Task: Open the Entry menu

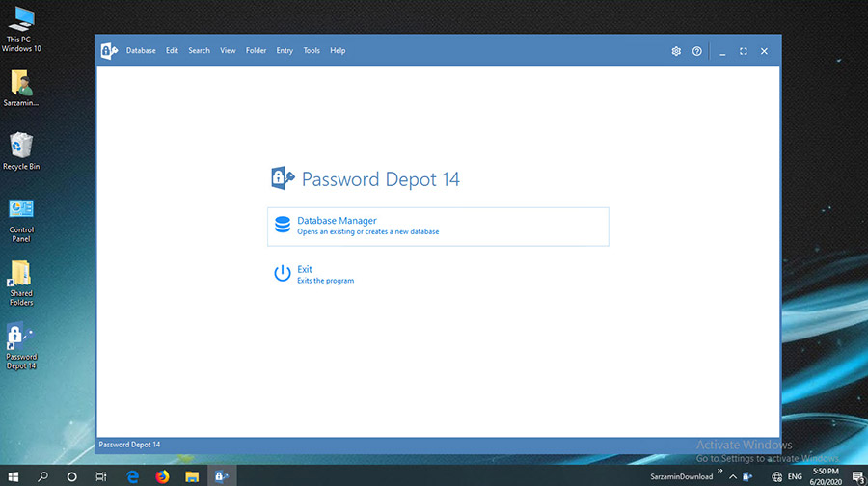Action: click(x=285, y=50)
